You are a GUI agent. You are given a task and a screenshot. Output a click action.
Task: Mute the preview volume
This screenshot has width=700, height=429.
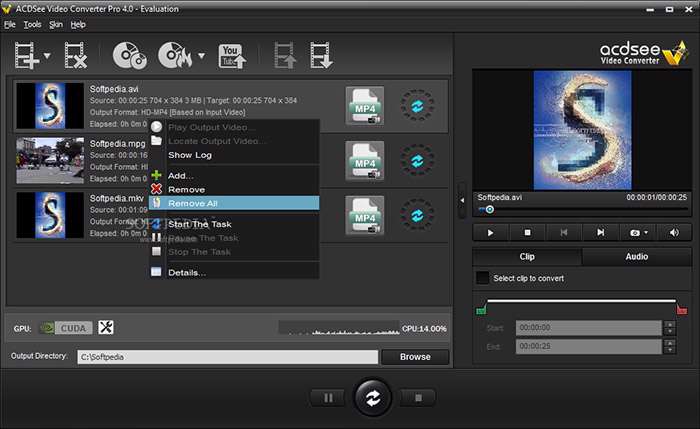pos(674,232)
